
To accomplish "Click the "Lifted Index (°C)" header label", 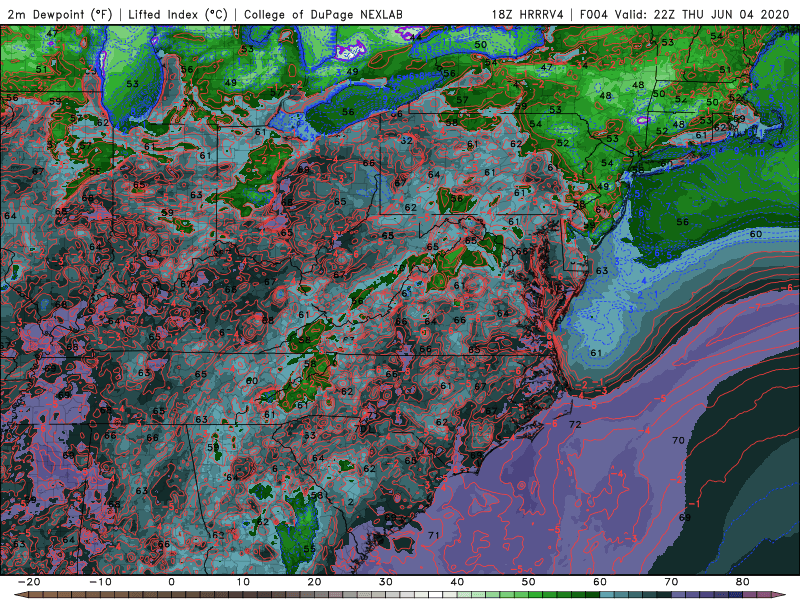I will (178, 14).
